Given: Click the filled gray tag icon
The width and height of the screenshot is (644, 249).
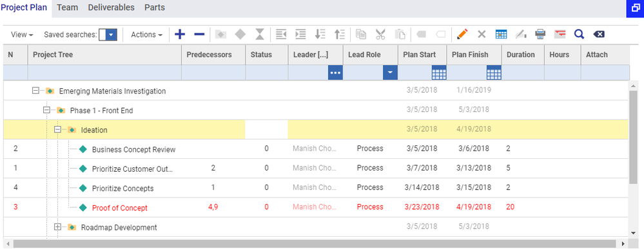Looking at the screenshot, I should [x=421, y=35].
